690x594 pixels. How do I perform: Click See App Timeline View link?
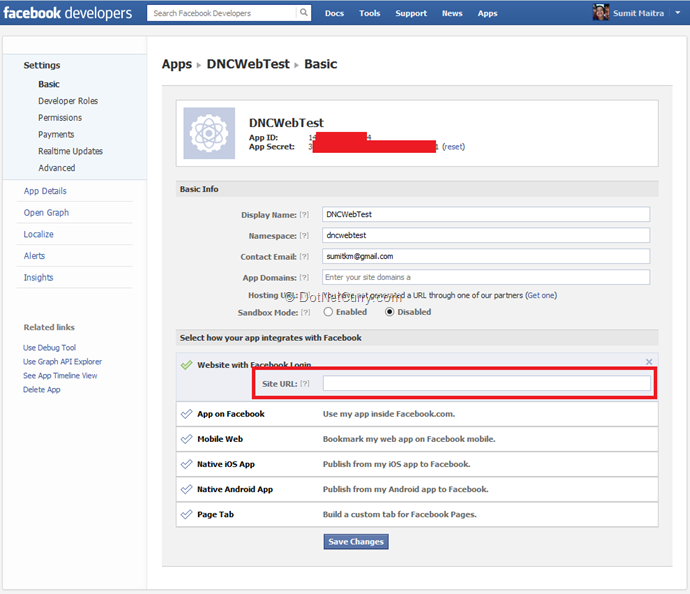60,376
